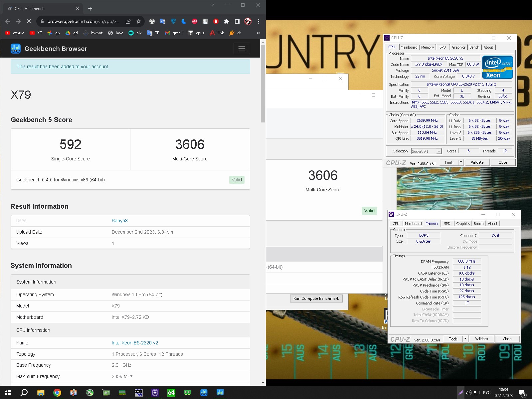Open the Socket #1 selection dropdown in CPU-Z

click(426, 151)
